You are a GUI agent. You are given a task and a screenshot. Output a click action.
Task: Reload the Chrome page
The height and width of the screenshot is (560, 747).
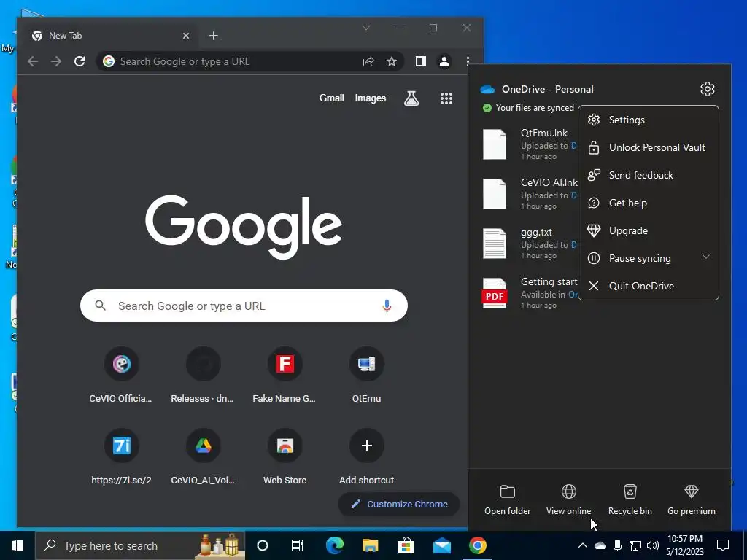(x=80, y=61)
